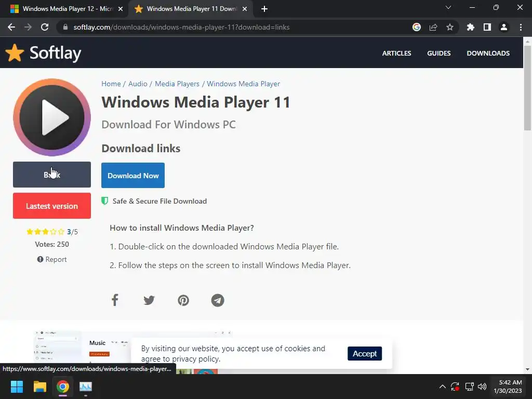
Task: Click the Back button
Action: [x=52, y=175]
